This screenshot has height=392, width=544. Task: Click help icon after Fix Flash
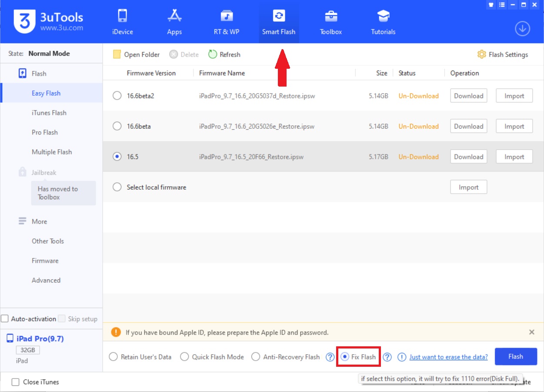pos(387,357)
